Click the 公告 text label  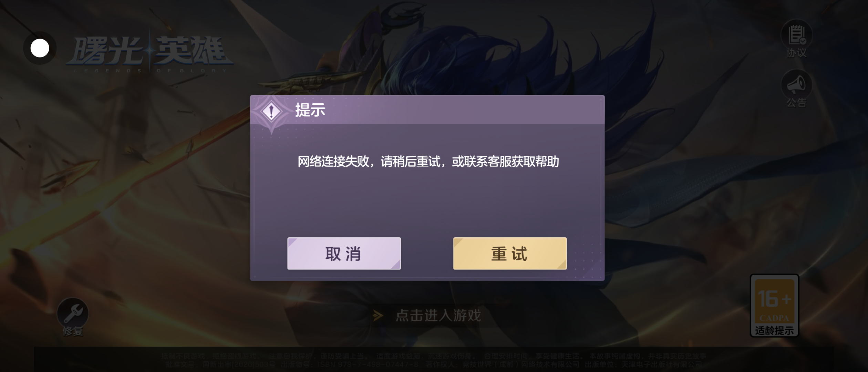pos(796,103)
